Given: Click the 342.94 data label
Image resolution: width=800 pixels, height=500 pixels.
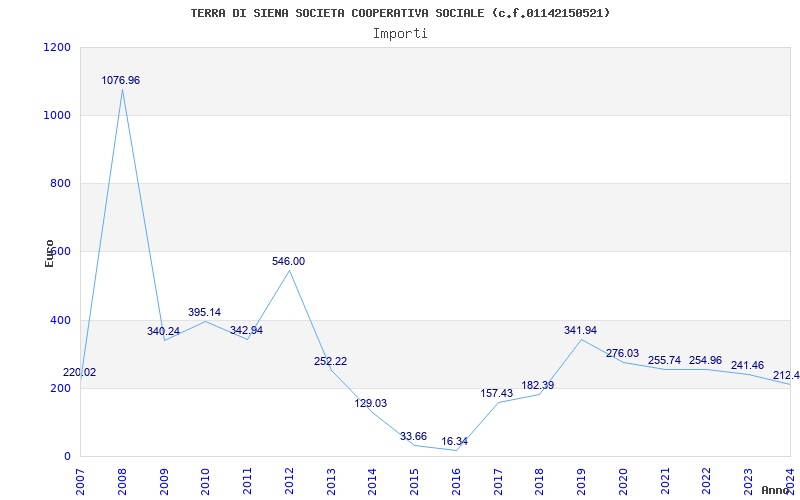Looking at the screenshot, I should 246,330.
